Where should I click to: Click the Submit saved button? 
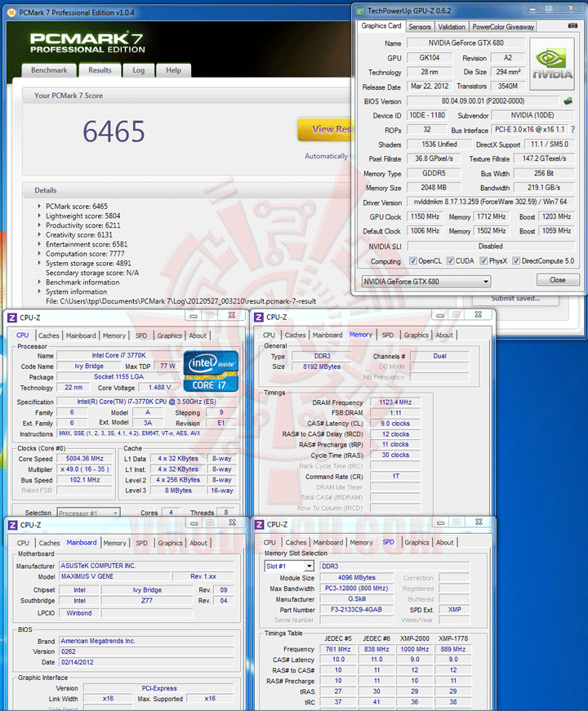515,299
